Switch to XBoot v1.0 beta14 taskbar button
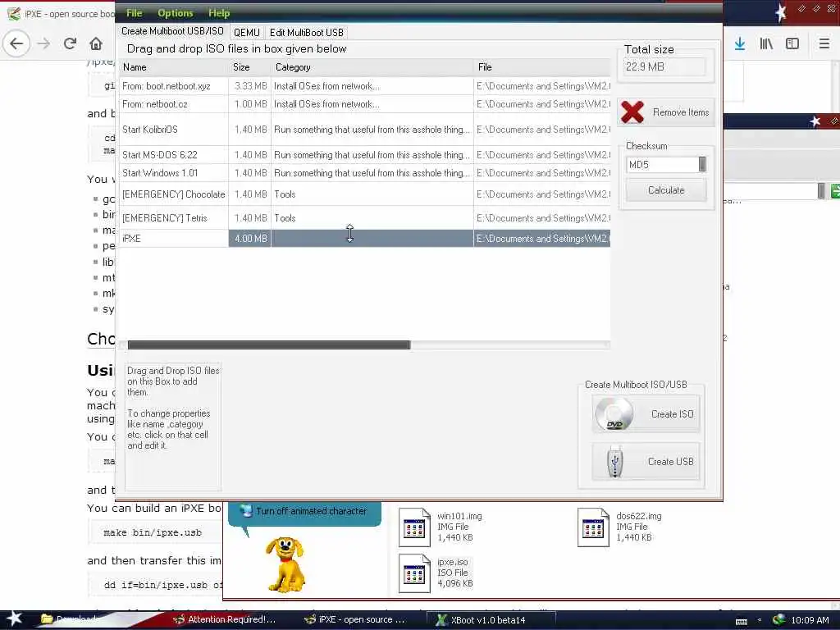 click(491, 620)
